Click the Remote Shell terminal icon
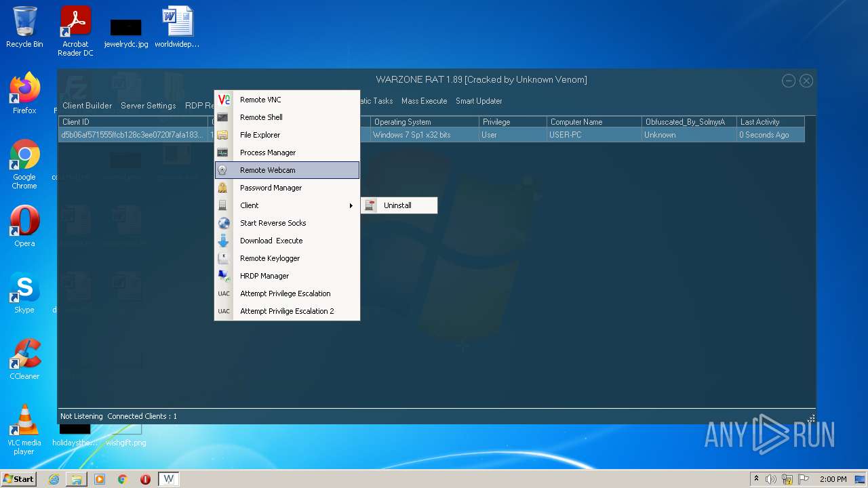Screen dimensions: 868x488 222,117
